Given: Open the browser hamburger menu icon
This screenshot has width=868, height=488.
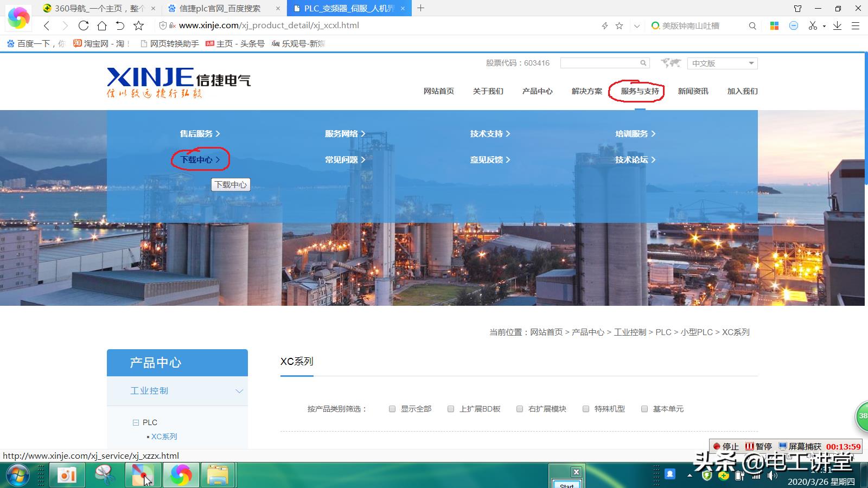Looking at the screenshot, I should tap(856, 25).
